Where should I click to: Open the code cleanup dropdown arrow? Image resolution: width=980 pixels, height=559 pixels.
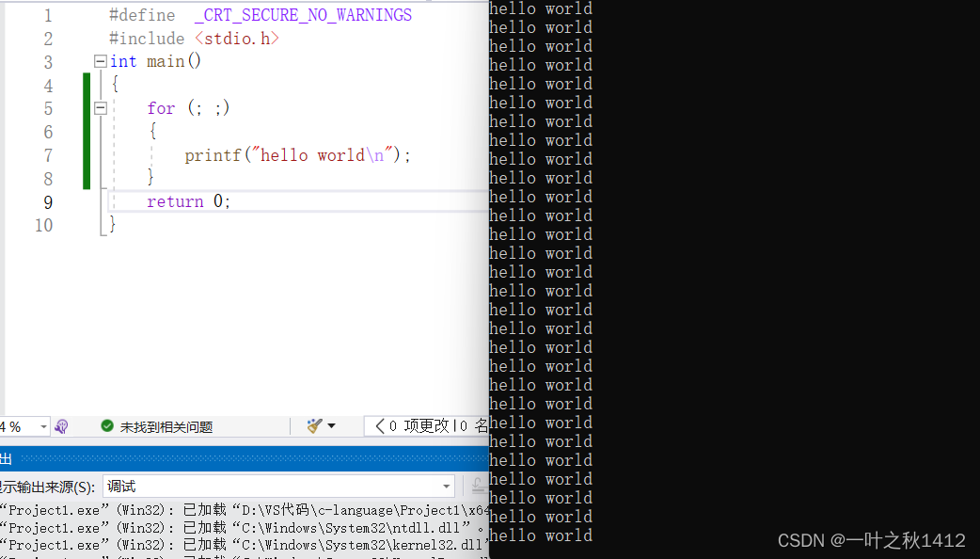pos(331,426)
